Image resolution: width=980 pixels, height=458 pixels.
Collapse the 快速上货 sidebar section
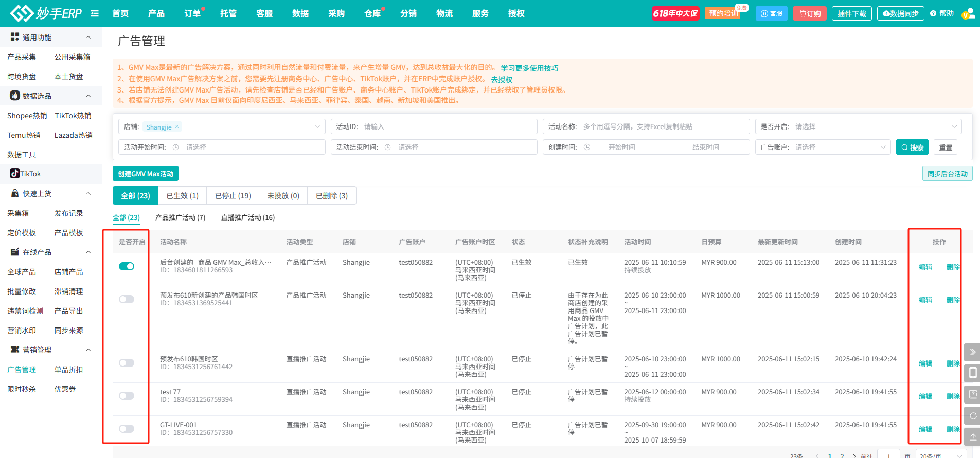(88, 193)
